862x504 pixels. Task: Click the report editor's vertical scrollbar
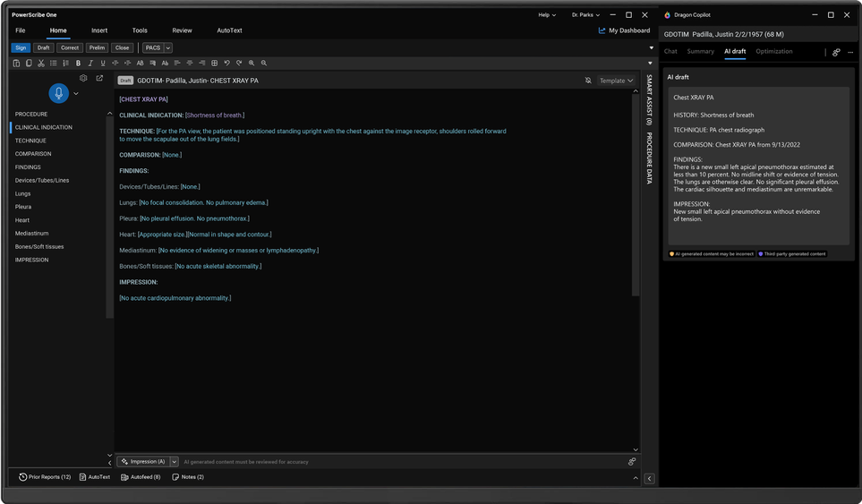pyautogui.click(x=637, y=197)
